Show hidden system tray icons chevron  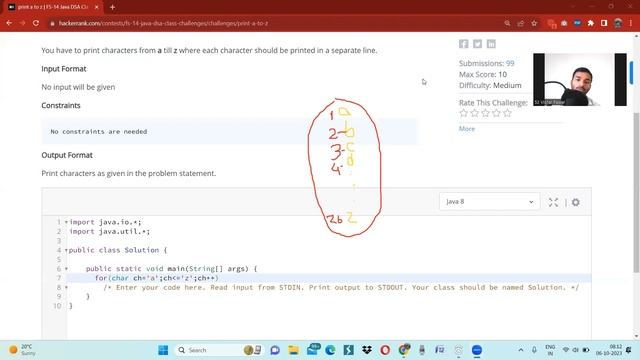pos(521,350)
